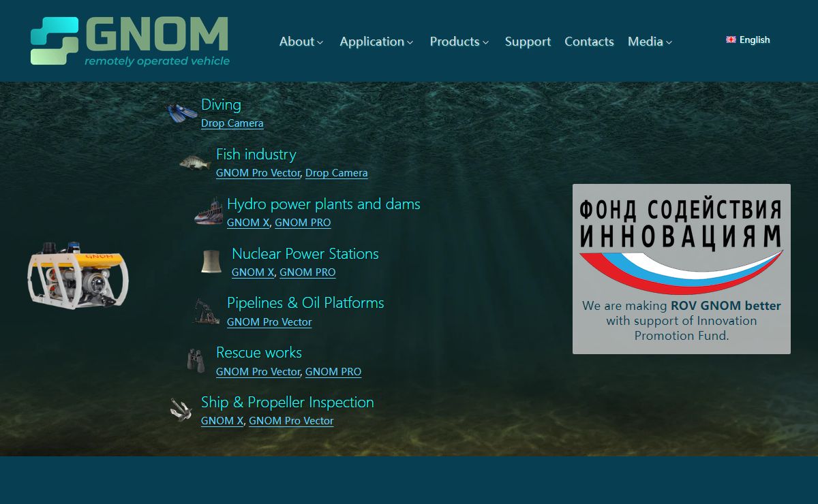Click GNOM Pro Vector link under Ship & Propeller

[291, 421]
